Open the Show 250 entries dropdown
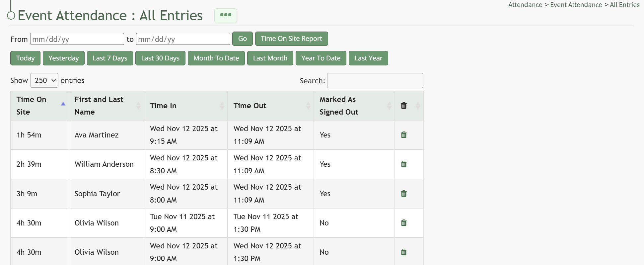 44,80
